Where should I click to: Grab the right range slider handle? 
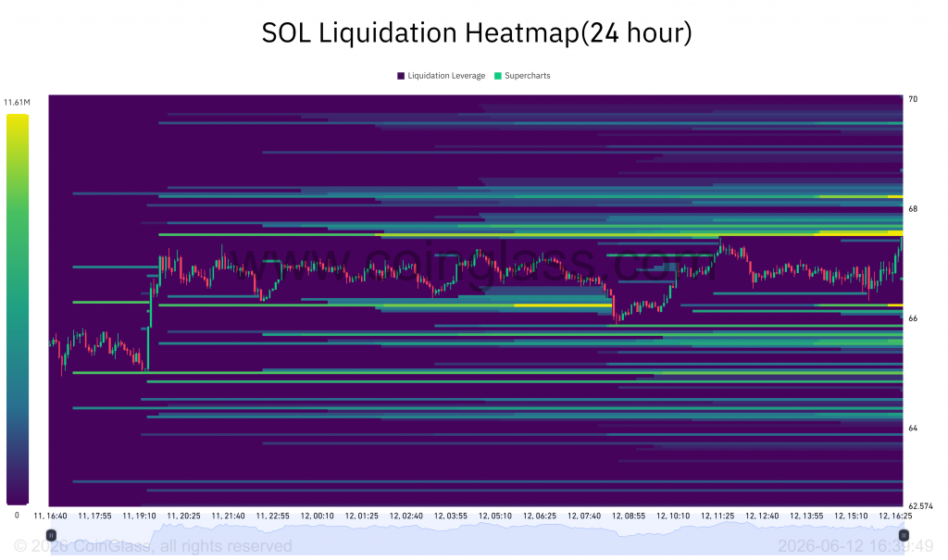[x=904, y=535]
